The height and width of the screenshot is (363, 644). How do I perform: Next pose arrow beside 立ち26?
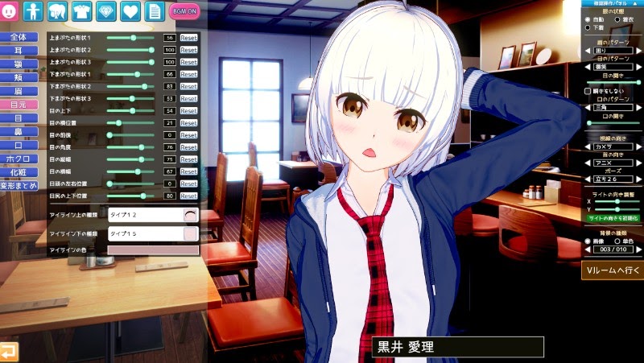pyautogui.click(x=638, y=179)
